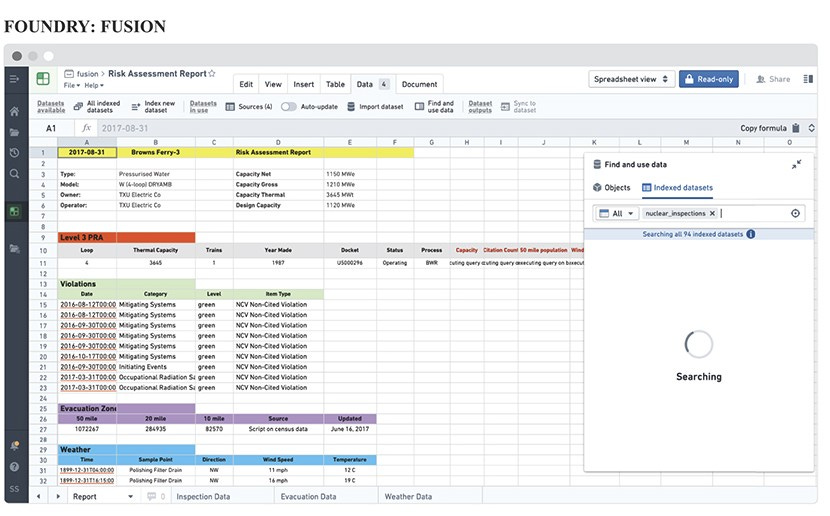Screen dimensions: 830x516
Task: Collapse the Find and use data panel
Action: [x=796, y=165]
